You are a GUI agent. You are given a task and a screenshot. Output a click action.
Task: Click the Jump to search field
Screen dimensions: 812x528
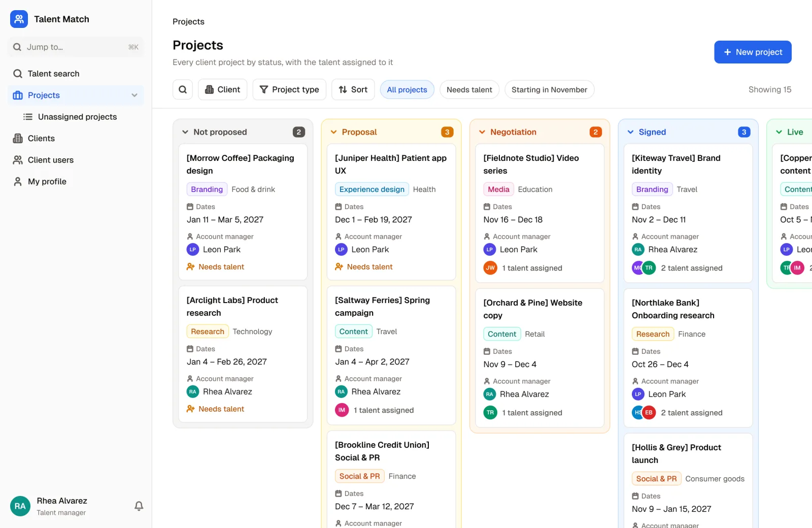click(x=76, y=47)
